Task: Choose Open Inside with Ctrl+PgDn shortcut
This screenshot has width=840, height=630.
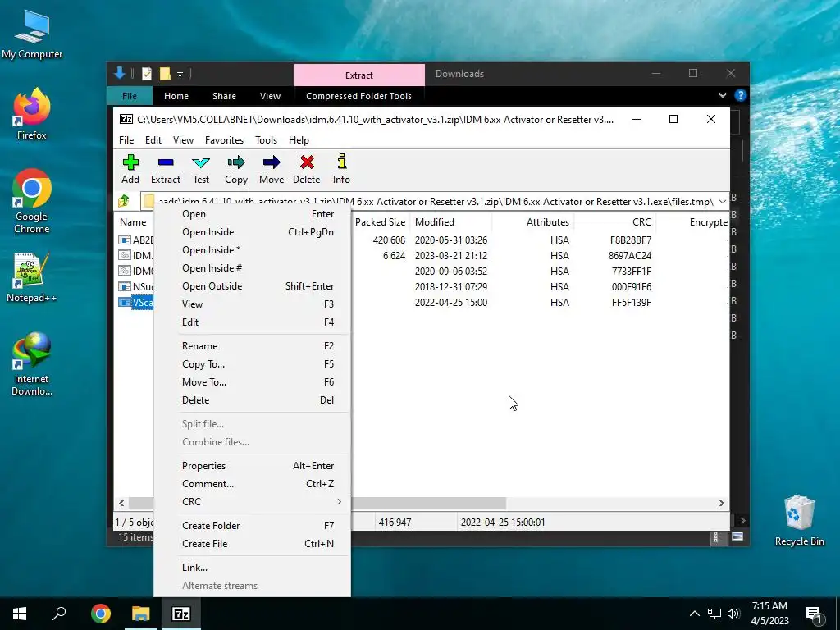Action: coord(258,232)
